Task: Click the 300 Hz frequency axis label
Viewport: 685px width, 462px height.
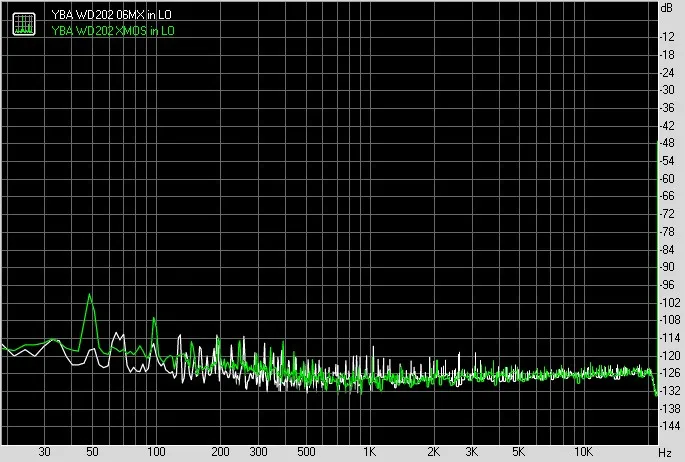Action: [x=259, y=452]
